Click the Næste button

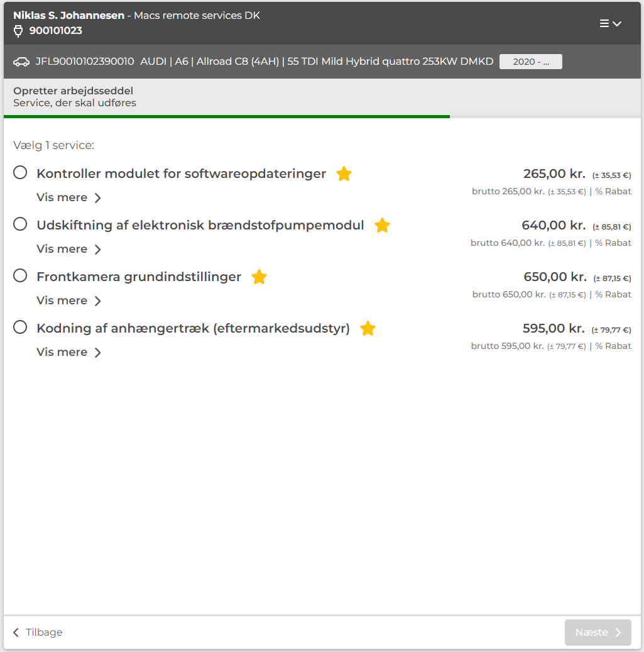point(598,633)
